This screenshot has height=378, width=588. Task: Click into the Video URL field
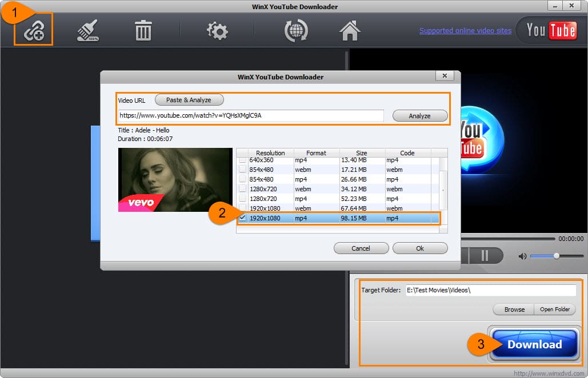(x=251, y=115)
